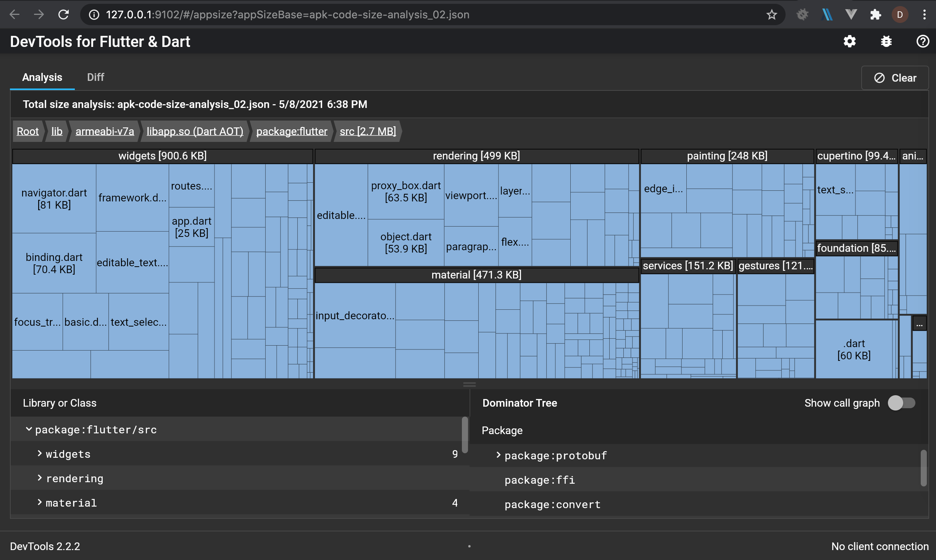Click proxy_box.dart [63.5 KB] treemap cell
The height and width of the screenshot is (560, 936).
click(406, 191)
